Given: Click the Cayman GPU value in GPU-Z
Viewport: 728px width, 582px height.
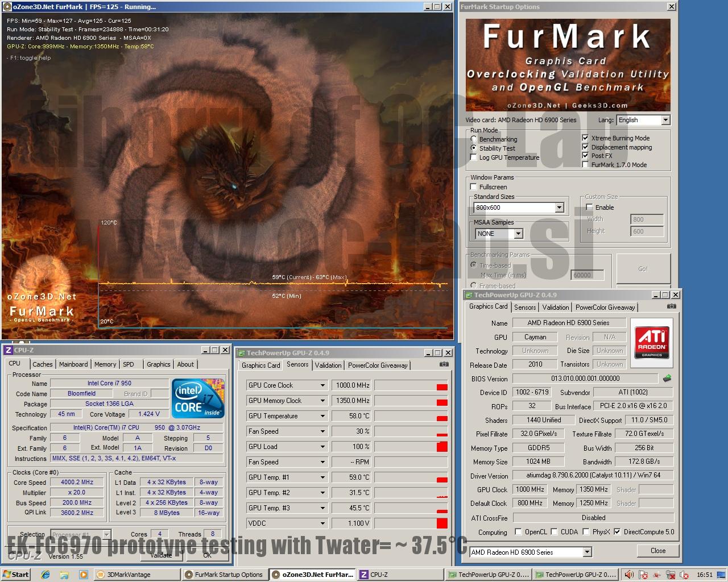Looking at the screenshot, I should tap(535, 337).
